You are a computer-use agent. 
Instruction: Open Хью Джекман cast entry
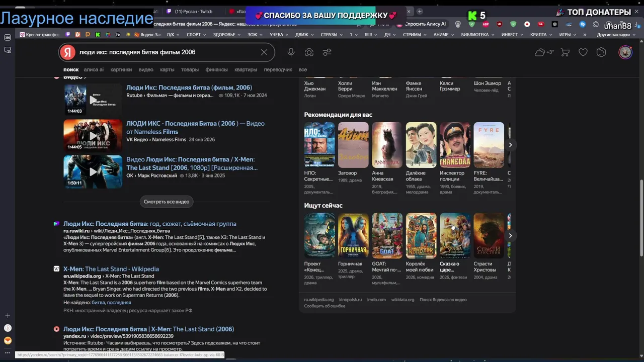click(x=315, y=89)
